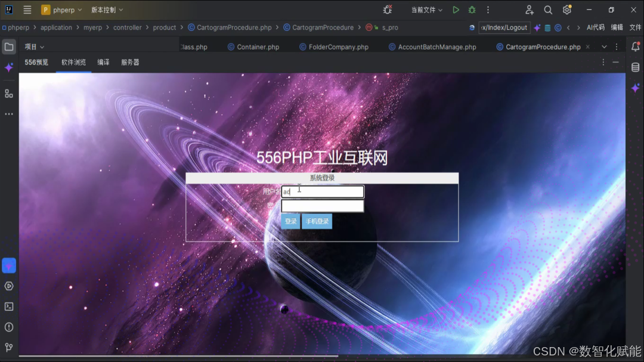The image size is (644, 362).
Task: Switch to the 服务器 tab
Action: pos(130,63)
